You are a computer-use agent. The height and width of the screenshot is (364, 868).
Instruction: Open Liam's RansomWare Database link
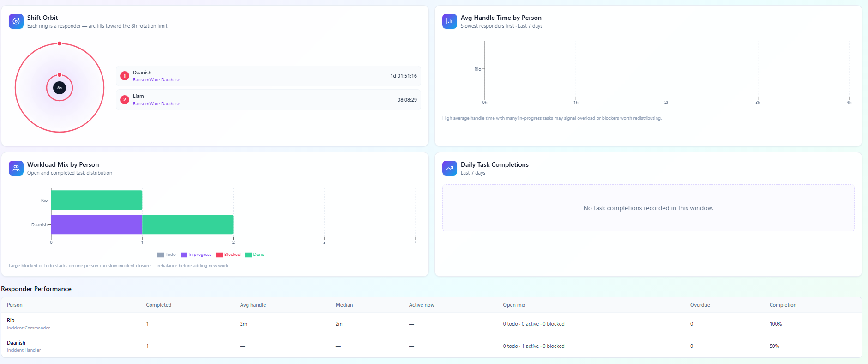[157, 104]
